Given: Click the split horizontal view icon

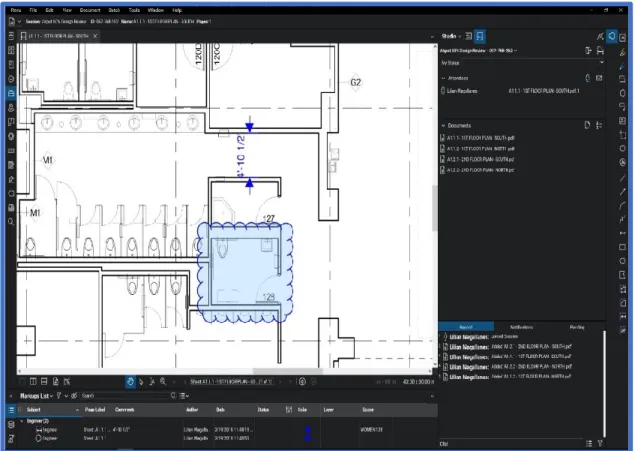Looking at the screenshot, I should tap(44, 381).
